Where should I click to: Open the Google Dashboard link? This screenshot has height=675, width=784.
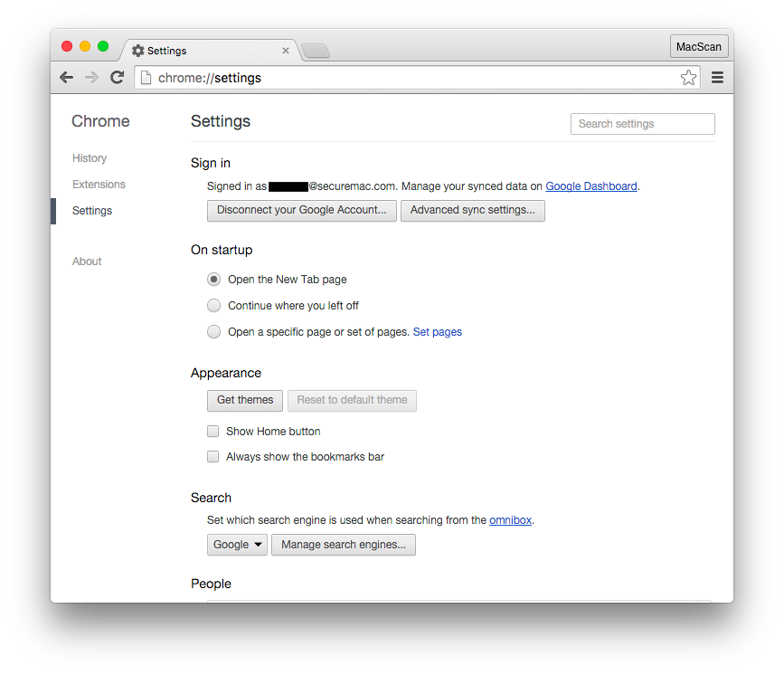(591, 186)
